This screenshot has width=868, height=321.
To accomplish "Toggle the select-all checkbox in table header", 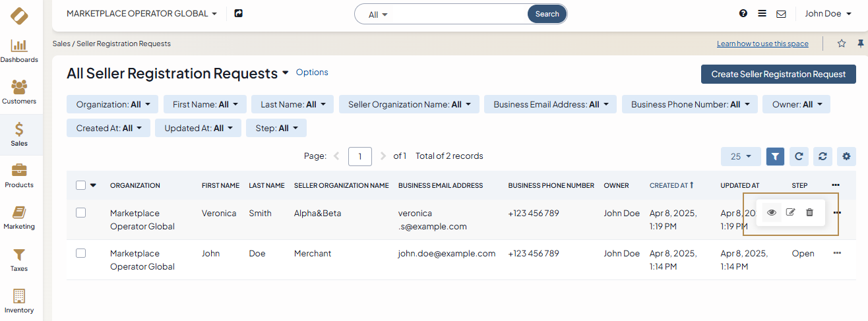I will (81, 185).
